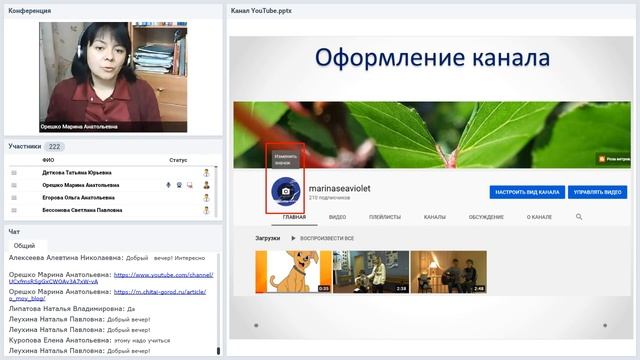Switch to the О КАНАЛЕ tab
The image size is (640, 360).
click(539, 217)
